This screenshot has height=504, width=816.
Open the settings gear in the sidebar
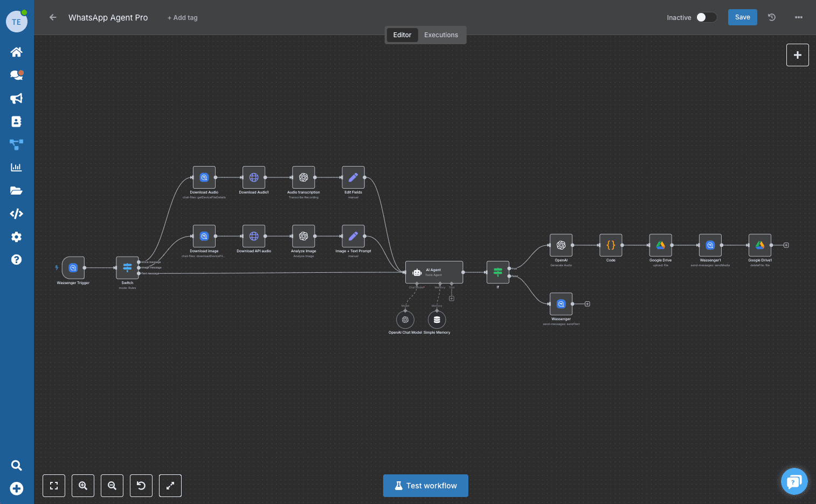[x=16, y=237]
